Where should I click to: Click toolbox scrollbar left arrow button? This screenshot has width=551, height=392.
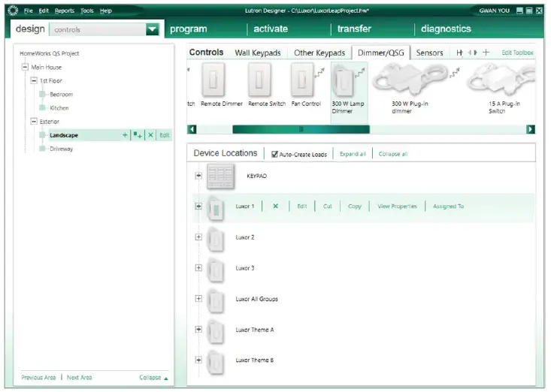192,129
